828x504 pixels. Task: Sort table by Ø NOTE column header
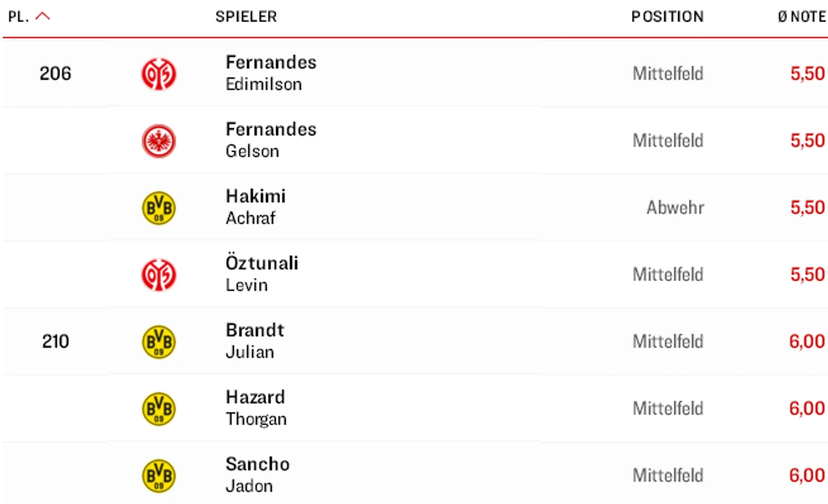tap(802, 17)
